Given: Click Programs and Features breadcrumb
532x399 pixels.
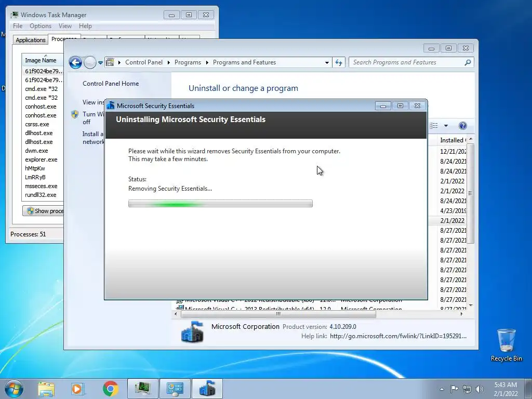Looking at the screenshot, I should [x=244, y=62].
